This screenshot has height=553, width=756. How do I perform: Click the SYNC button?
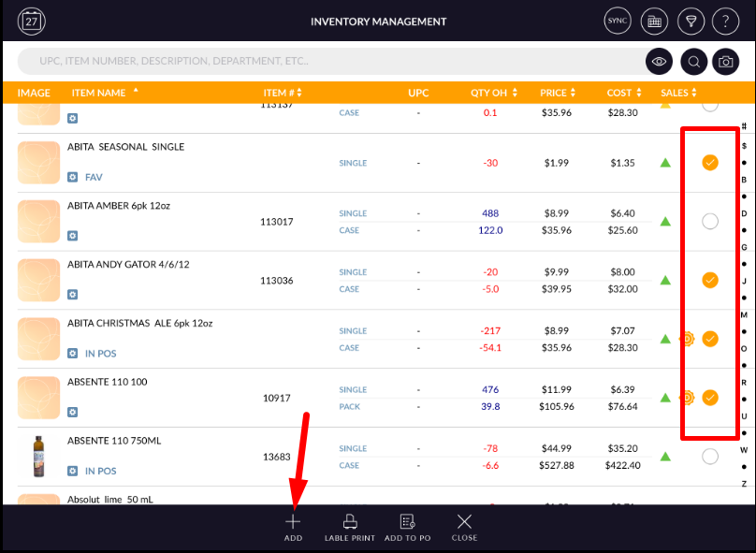click(x=618, y=21)
